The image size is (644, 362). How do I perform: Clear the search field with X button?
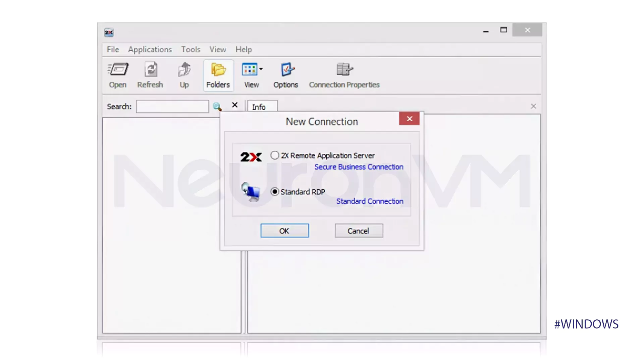coord(235,105)
